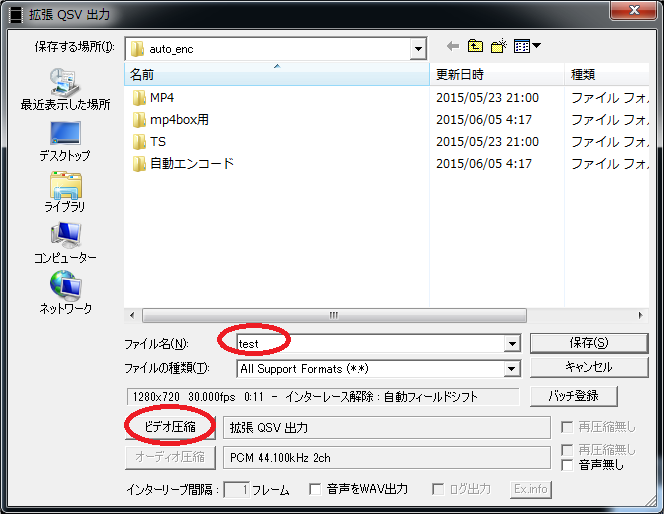Screen dimensions: 664x514
Task: Select the MP4 folder icon
Action: coord(139,98)
